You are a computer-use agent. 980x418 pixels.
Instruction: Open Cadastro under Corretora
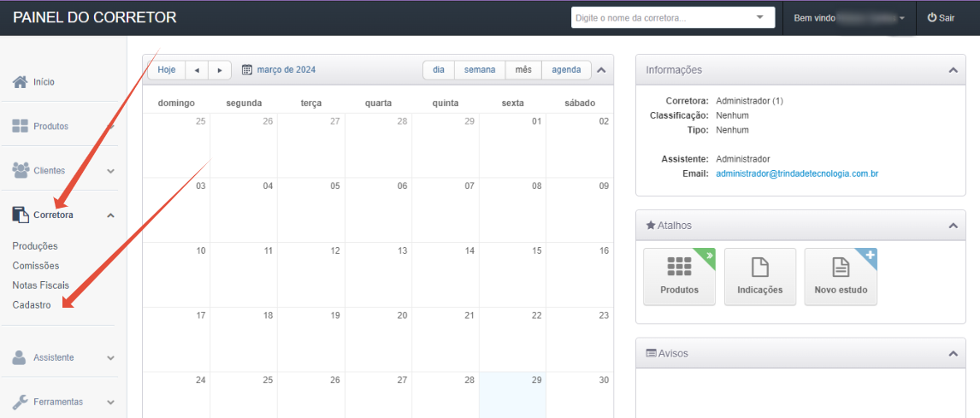pyautogui.click(x=32, y=305)
